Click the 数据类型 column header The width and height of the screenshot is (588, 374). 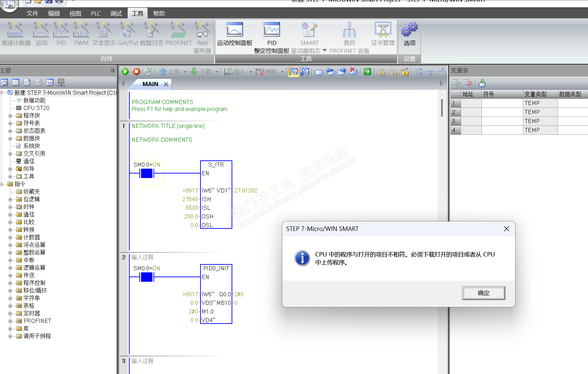[572, 94]
